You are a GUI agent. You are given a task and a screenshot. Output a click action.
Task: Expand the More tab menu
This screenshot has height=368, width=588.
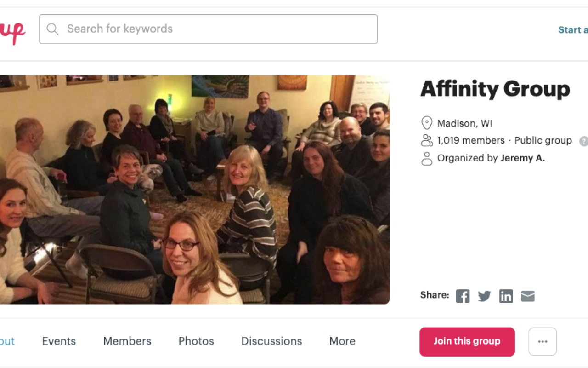point(342,341)
